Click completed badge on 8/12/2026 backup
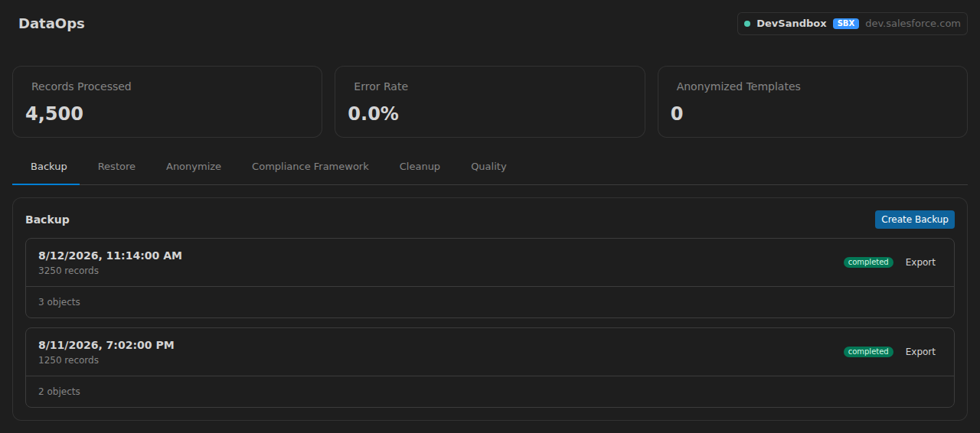 pos(868,262)
